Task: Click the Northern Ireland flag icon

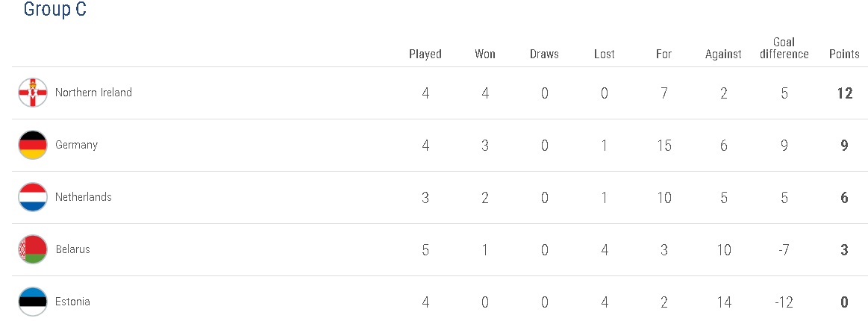Action: click(33, 93)
